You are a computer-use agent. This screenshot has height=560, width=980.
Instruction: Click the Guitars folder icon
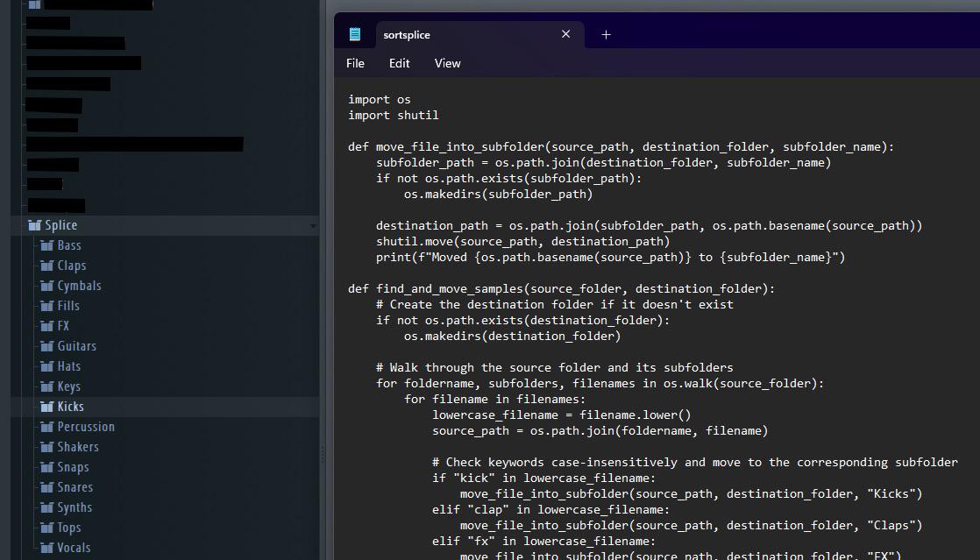coord(45,345)
